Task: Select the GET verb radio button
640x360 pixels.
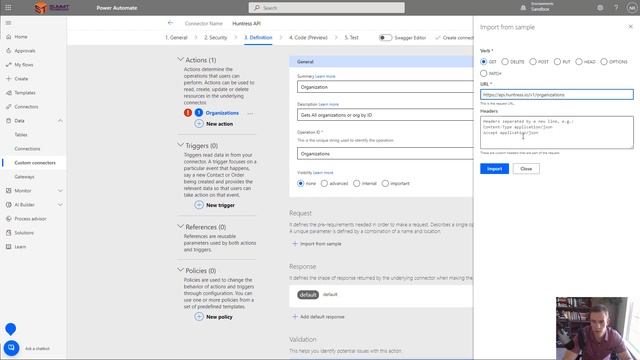Action: point(484,62)
